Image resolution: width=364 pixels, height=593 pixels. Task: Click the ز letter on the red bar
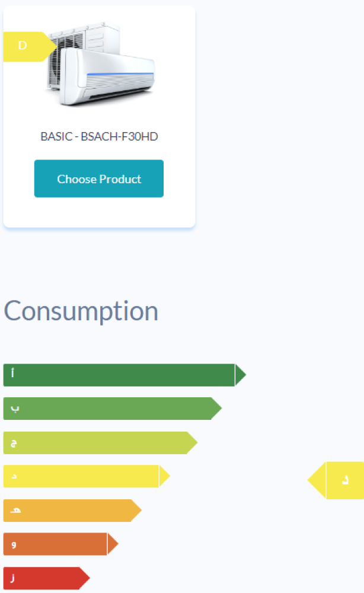[x=12, y=578]
